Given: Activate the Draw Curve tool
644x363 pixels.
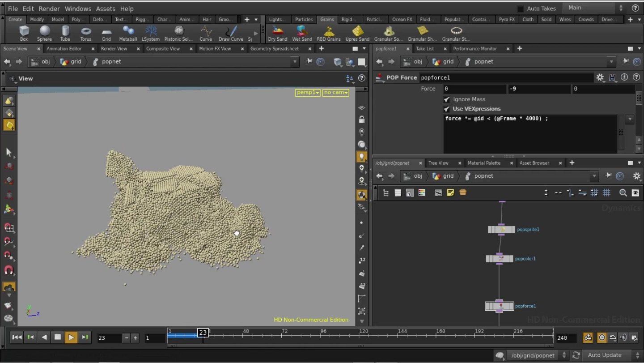Looking at the screenshot, I should (231, 33).
